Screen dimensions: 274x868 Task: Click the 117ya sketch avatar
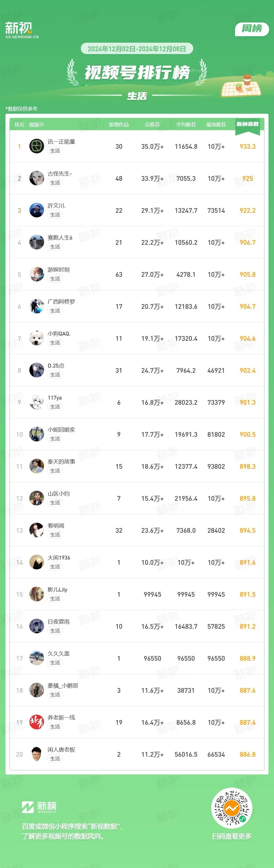(x=37, y=402)
